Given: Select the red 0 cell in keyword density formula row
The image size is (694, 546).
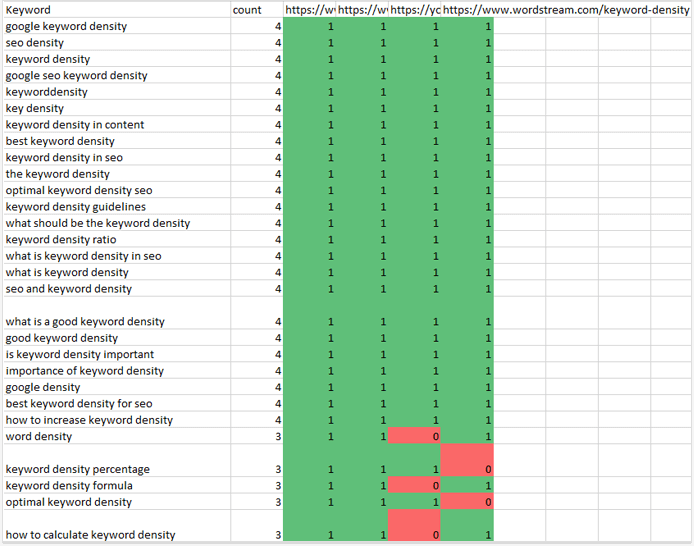Looking at the screenshot, I should 414,485.
